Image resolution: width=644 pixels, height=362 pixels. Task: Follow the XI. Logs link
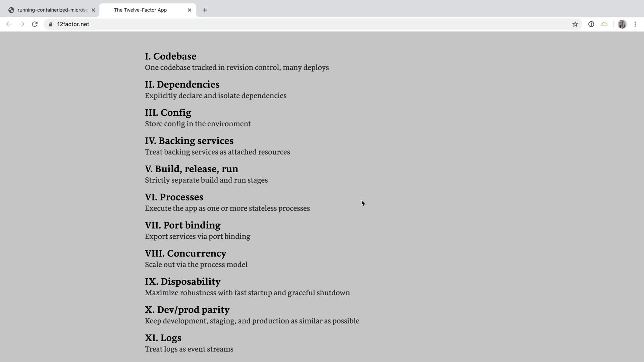[163, 338]
